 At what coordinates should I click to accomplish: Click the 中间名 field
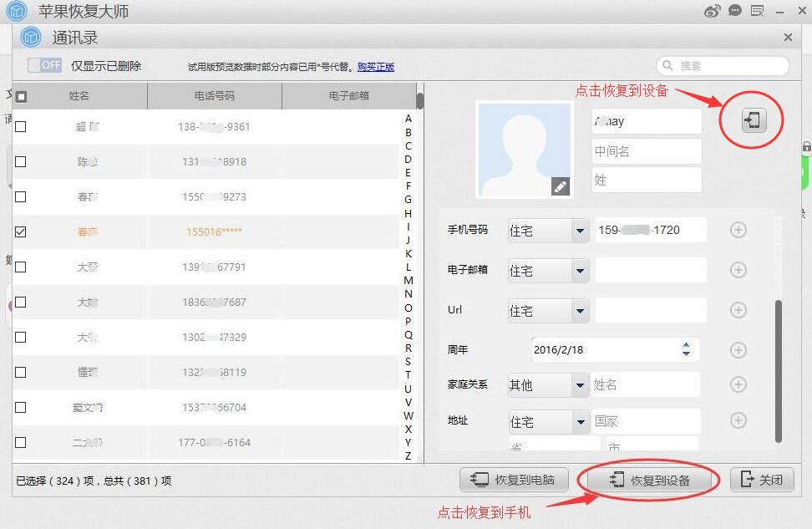click(x=647, y=151)
